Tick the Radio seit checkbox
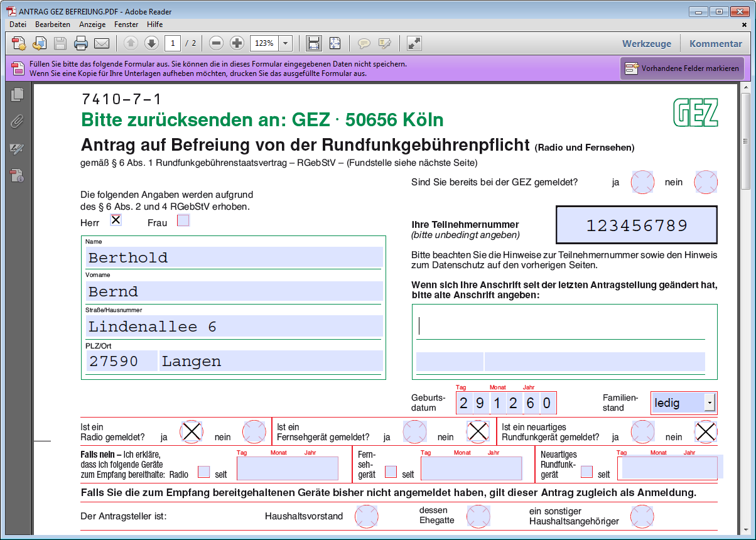Viewport: 756px width, 540px height. tap(204, 472)
